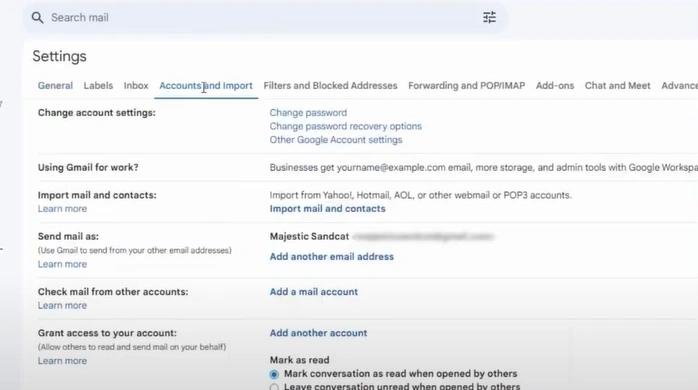Image resolution: width=698 pixels, height=390 pixels.
Task: Click the Using Gmail for work? label
Action: click(88, 167)
